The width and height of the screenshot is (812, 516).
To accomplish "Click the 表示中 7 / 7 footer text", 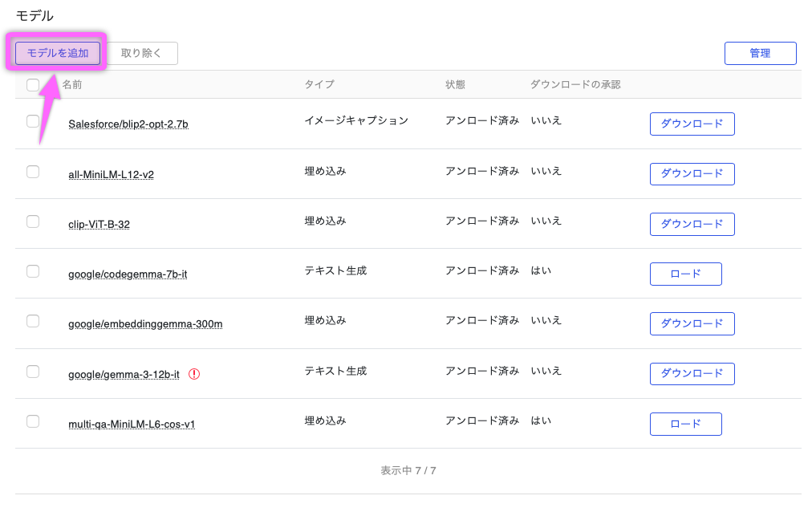I will 408,470.
